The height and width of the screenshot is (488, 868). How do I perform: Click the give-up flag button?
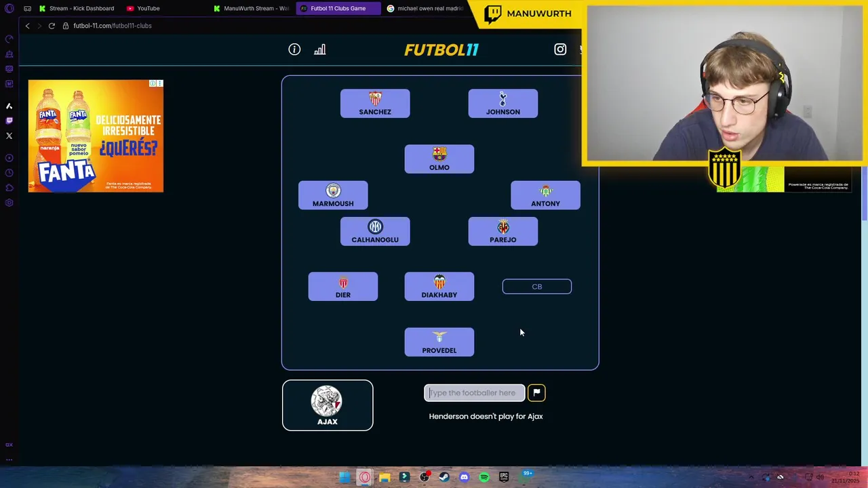point(536,392)
